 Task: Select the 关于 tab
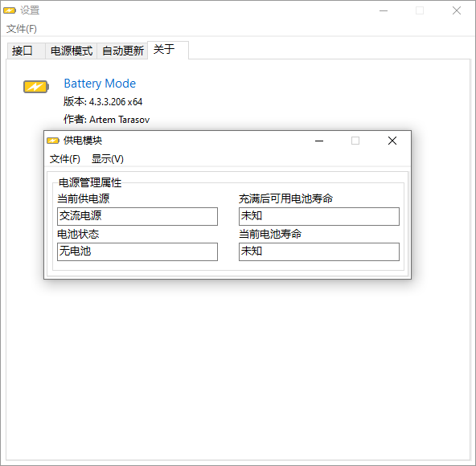tap(168, 50)
